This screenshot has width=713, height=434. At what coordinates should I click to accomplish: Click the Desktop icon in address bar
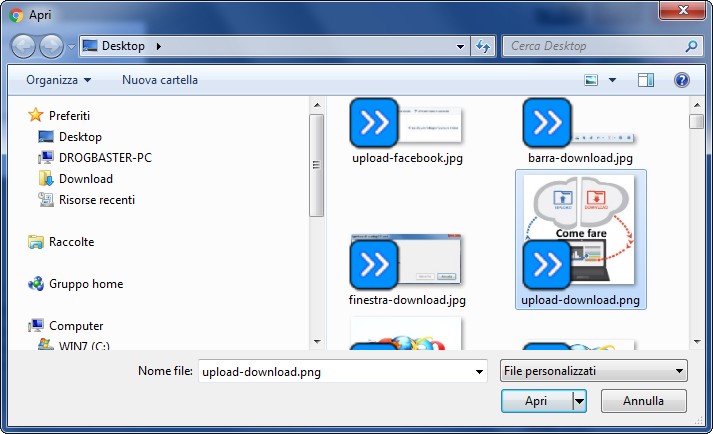(x=90, y=45)
